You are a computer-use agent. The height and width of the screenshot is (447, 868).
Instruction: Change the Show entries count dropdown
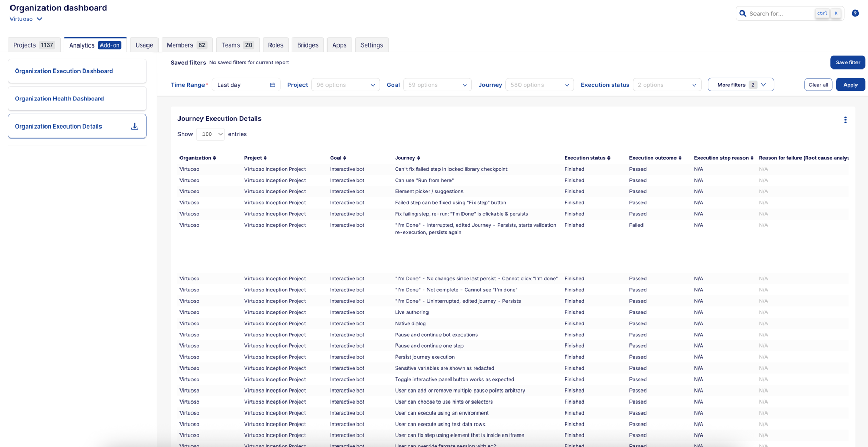pyautogui.click(x=210, y=134)
